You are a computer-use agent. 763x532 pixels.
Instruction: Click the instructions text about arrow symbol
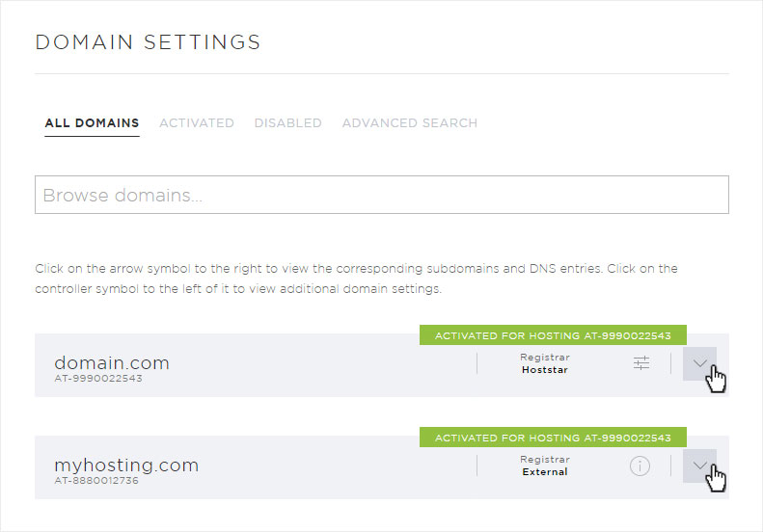[356, 279]
